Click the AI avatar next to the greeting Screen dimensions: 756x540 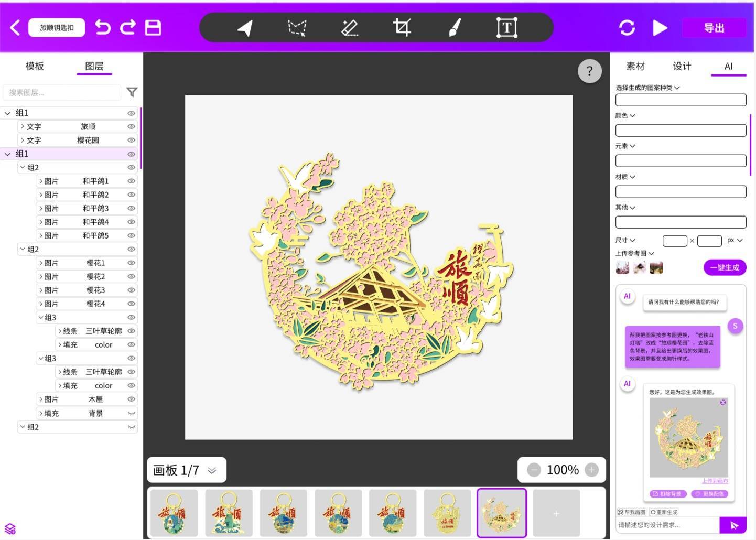point(627,296)
